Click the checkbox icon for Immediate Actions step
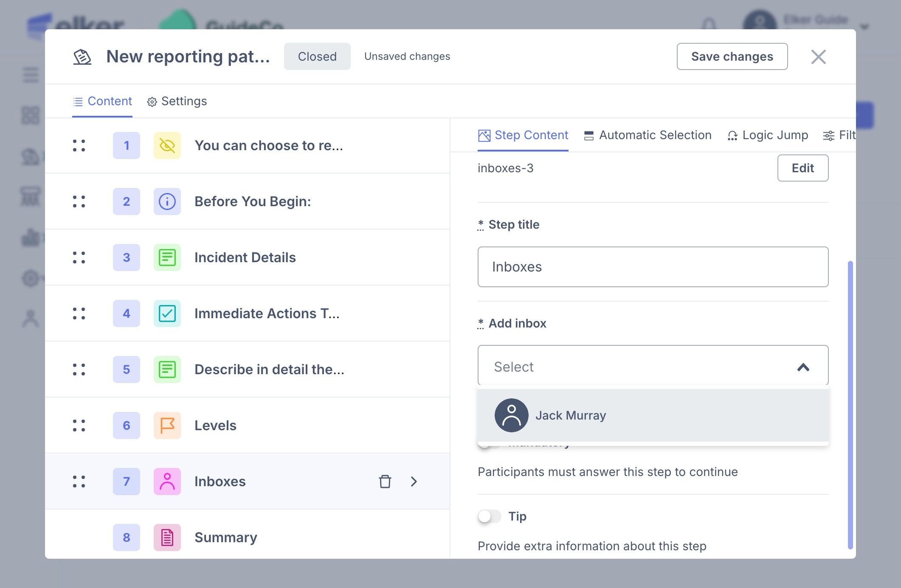This screenshot has height=588, width=901. click(167, 314)
